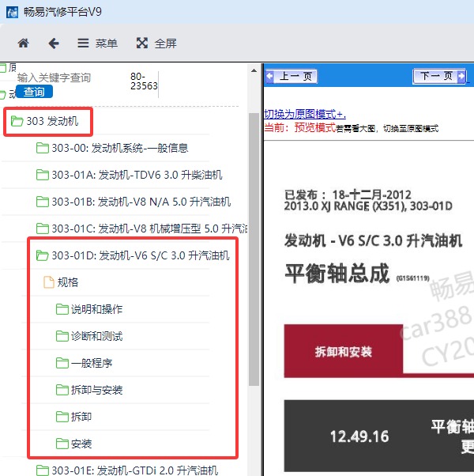Click folder icon of 安装

(62, 444)
